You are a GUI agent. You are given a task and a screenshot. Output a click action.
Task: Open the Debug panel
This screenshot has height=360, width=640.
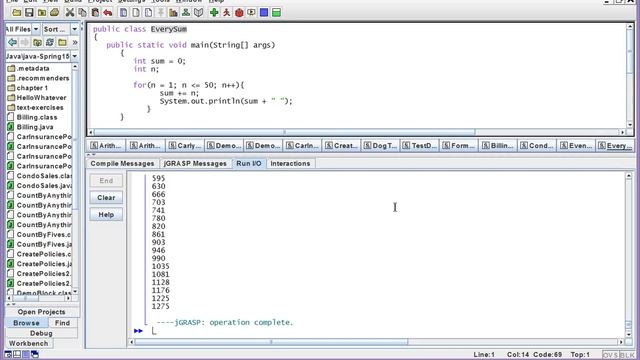coord(41,333)
